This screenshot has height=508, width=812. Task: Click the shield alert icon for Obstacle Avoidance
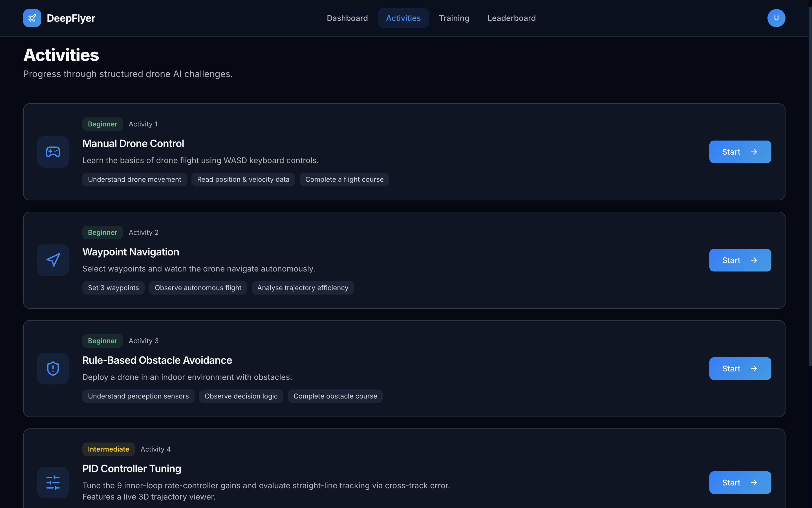click(53, 369)
